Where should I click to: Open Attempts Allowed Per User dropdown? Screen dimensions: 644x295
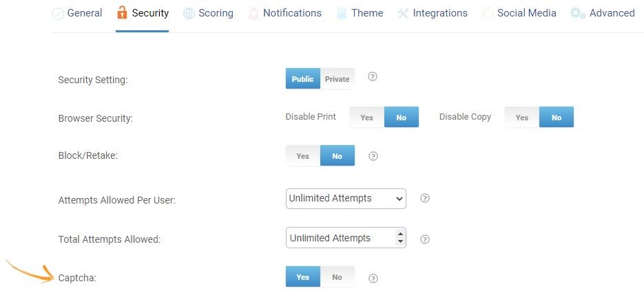point(346,199)
